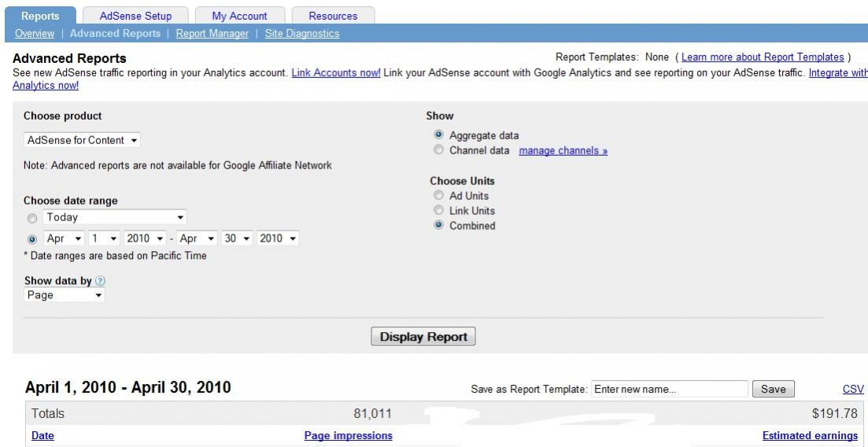
Task: Open the Report Manager sub-navigation link
Action: pos(212,33)
